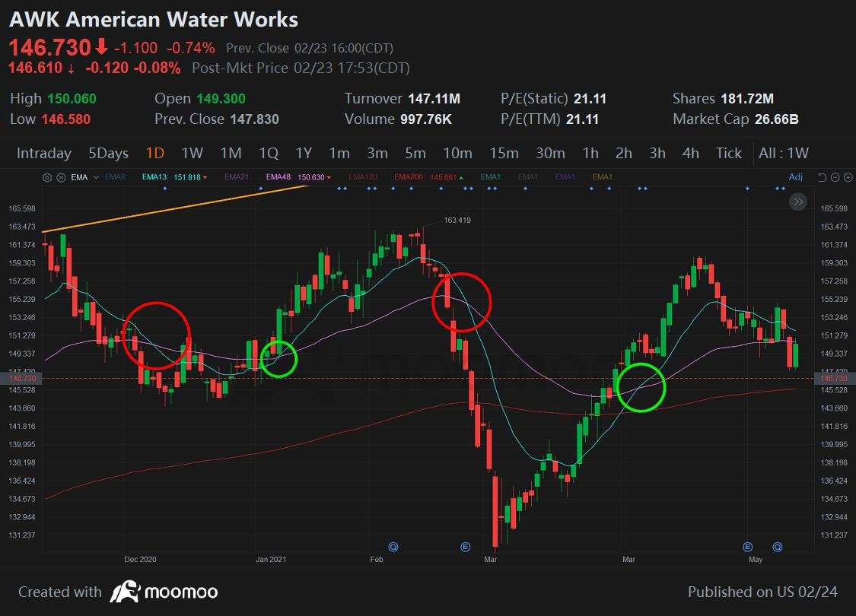Click the Market Cap value 26.66B
Viewport: 856px width, 616px height.
click(777, 119)
